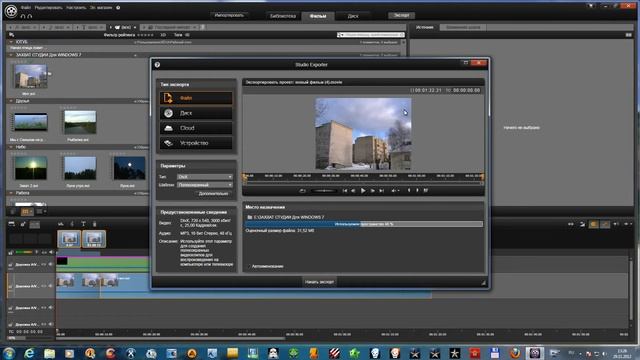Open the Файл menu

26,7
